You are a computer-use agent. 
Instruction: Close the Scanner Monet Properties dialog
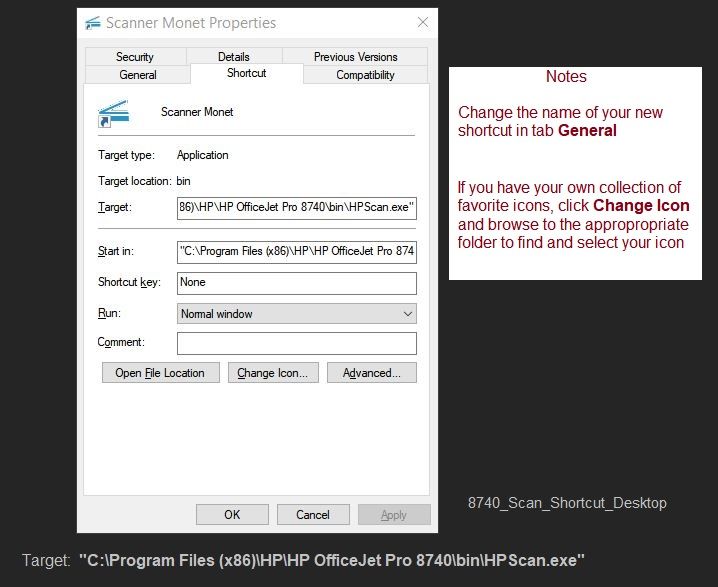(x=423, y=22)
